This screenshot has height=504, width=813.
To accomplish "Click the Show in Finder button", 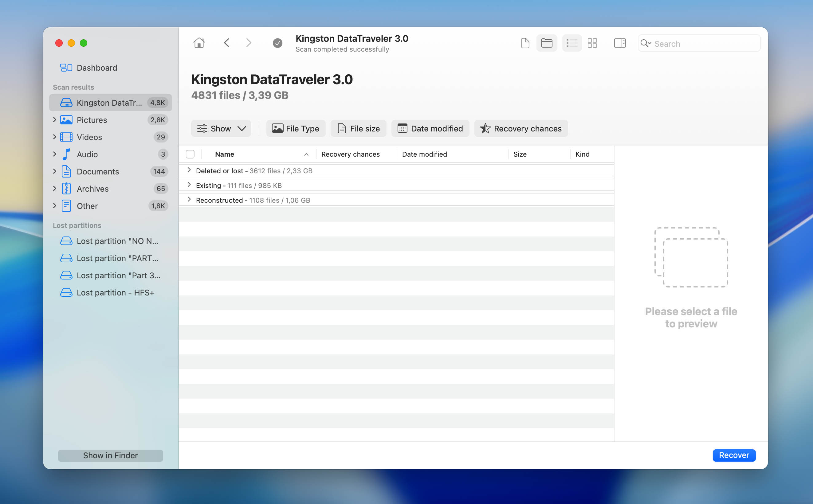I will tap(110, 455).
